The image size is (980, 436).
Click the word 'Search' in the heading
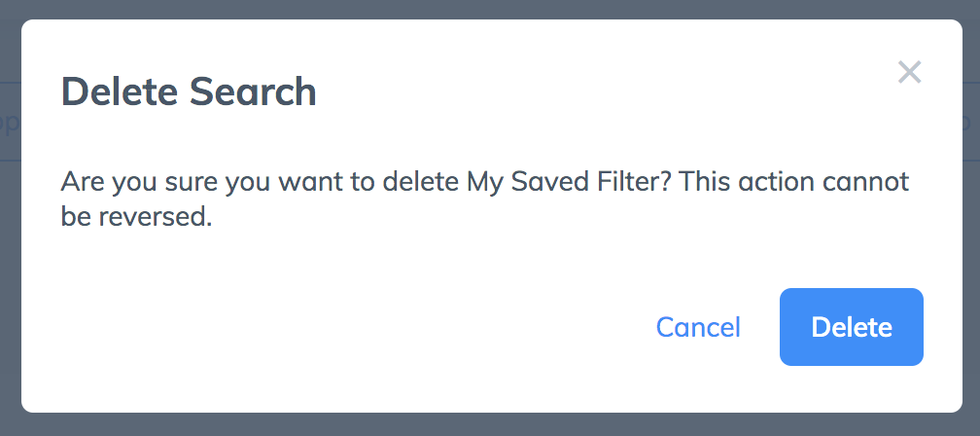tap(253, 91)
